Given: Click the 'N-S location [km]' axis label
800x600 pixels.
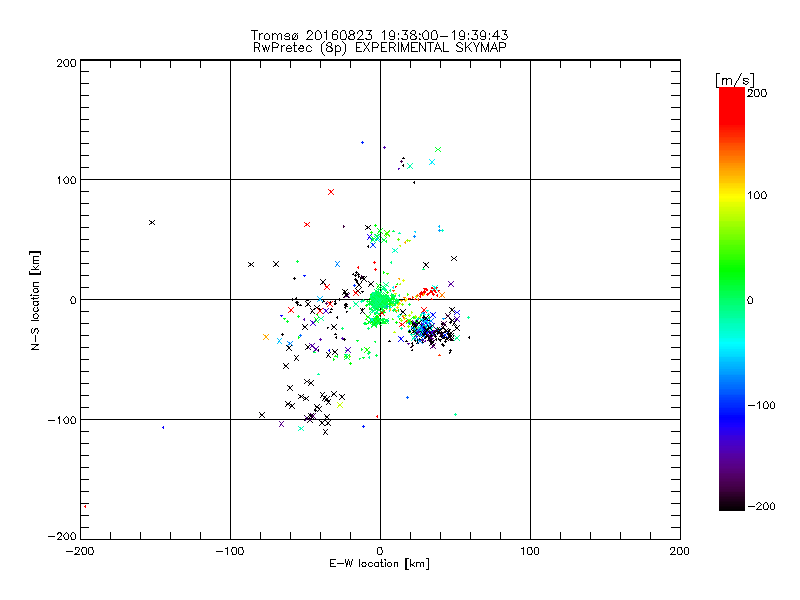Looking at the screenshot, I should pyautogui.click(x=35, y=300).
